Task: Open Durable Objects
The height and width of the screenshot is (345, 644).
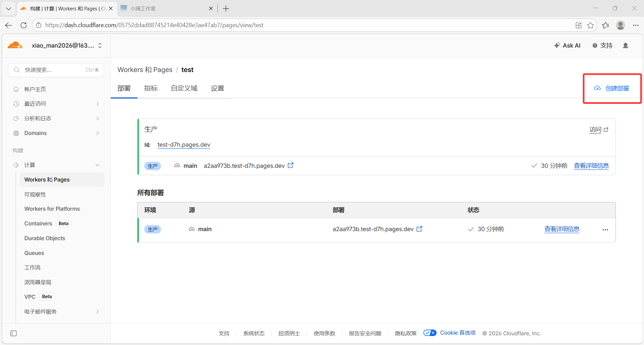Action: point(45,238)
